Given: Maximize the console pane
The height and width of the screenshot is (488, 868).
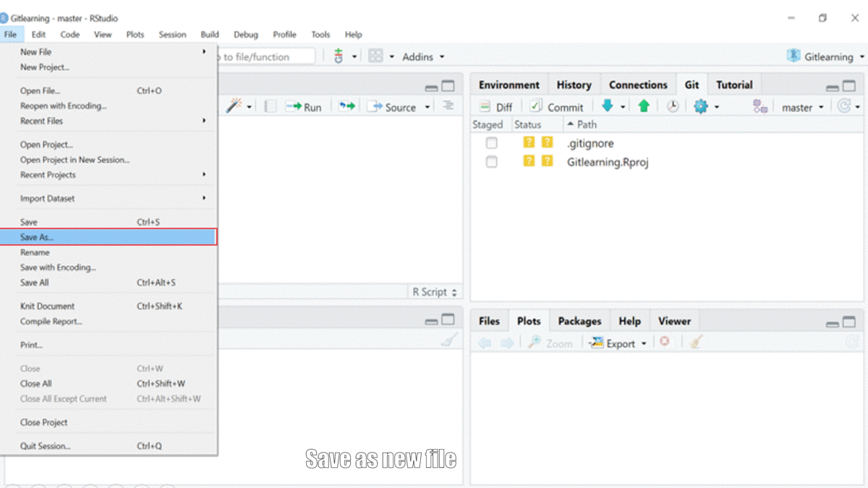Looking at the screenshot, I should (448, 320).
